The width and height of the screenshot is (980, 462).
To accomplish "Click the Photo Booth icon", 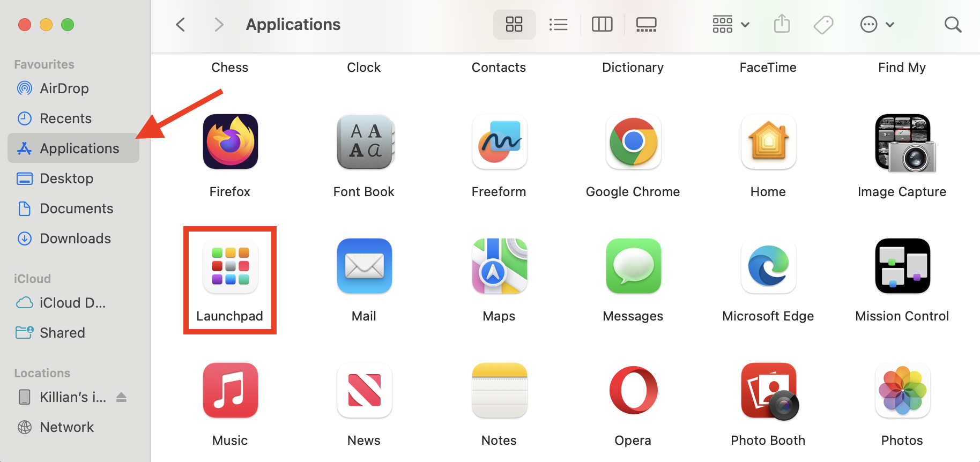I will point(769,391).
